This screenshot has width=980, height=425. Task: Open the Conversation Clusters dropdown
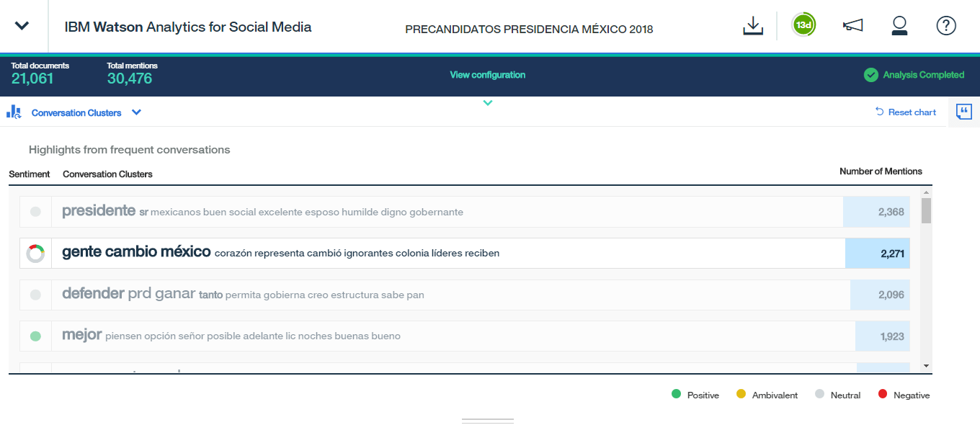136,112
